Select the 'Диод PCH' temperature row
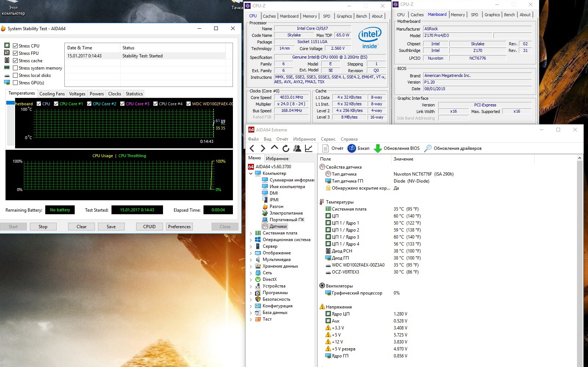This screenshot has width=588, height=367. coord(373,251)
